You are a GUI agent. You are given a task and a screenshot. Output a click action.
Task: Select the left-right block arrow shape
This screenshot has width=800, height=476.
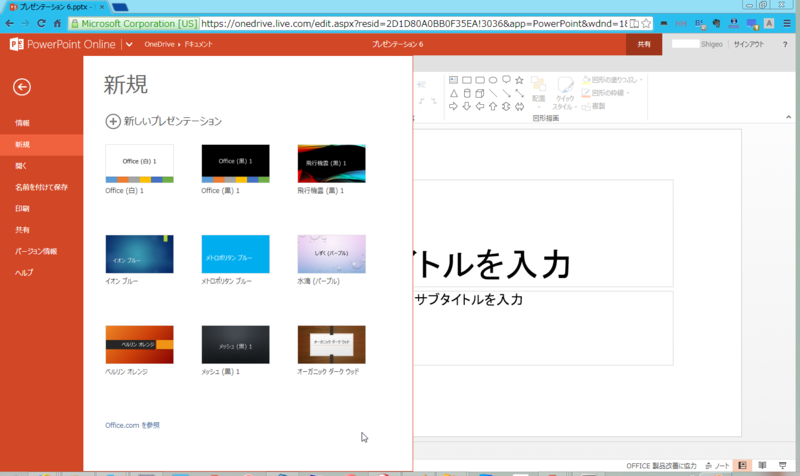coord(519,106)
